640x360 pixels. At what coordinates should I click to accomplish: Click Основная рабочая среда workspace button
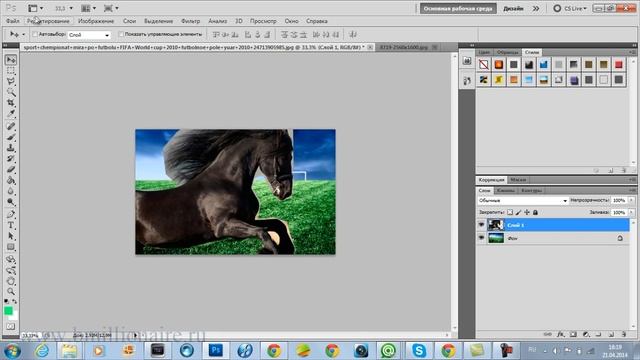[458, 8]
